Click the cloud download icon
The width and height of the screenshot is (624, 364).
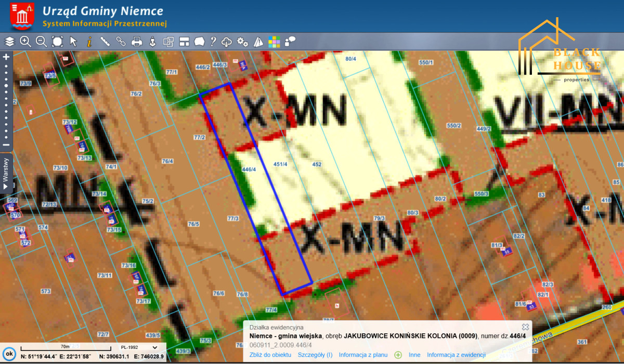pos(227,42)
